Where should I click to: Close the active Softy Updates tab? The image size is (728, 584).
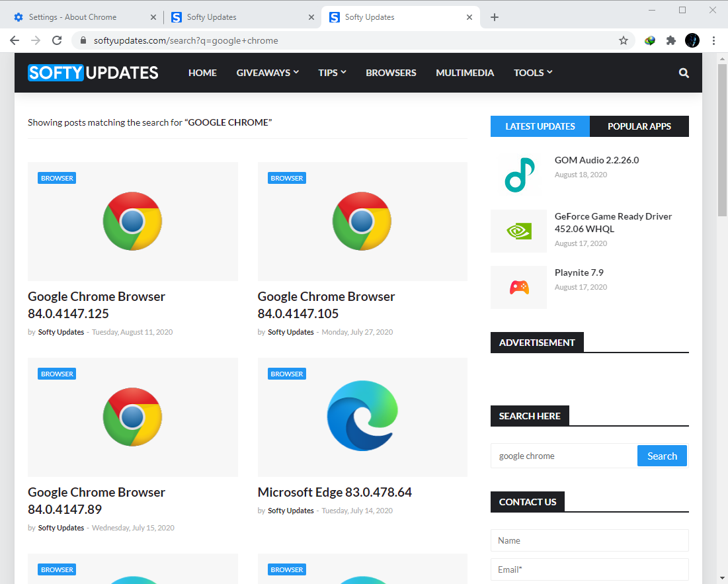[469, 17]
